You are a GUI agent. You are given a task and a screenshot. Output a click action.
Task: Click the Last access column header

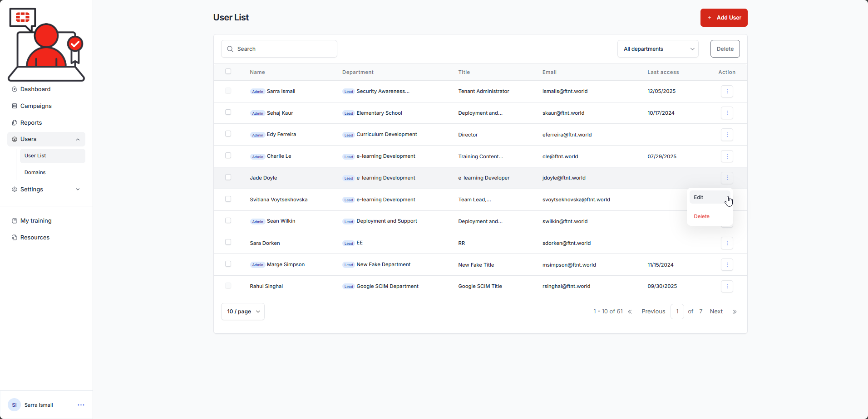tap(663, 72)
